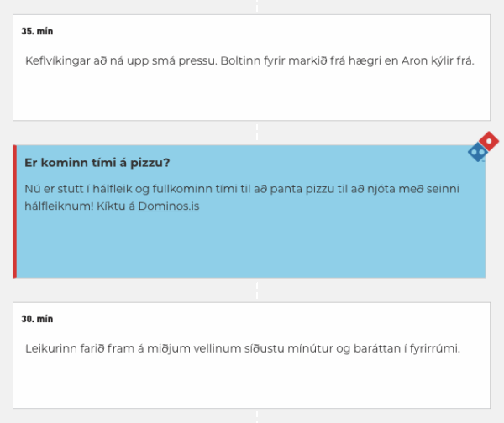Click the word 'hálfleiknum!' in the ad

coord(59,206)
